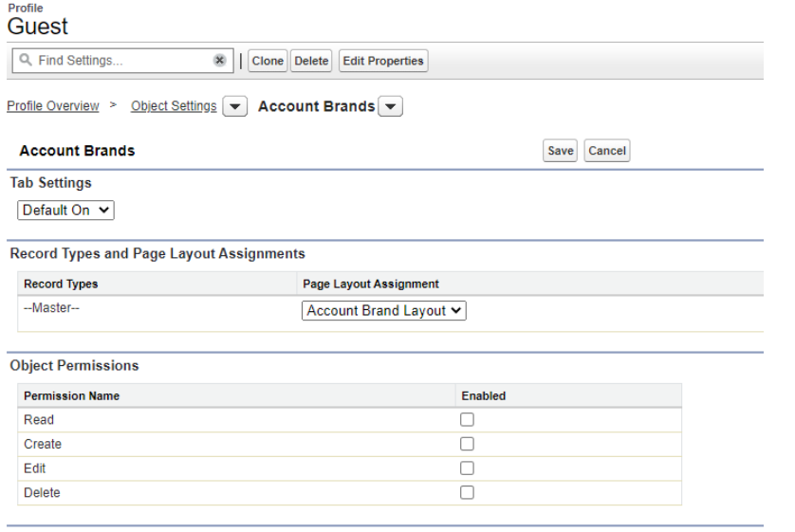Cancel the object settings changes
This screenshot has height=532, width=795.
[x=607, y=151]
